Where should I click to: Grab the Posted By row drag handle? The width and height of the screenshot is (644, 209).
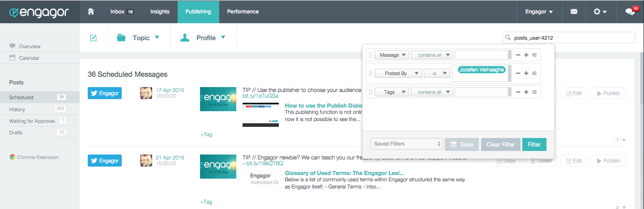coord(370,73)
